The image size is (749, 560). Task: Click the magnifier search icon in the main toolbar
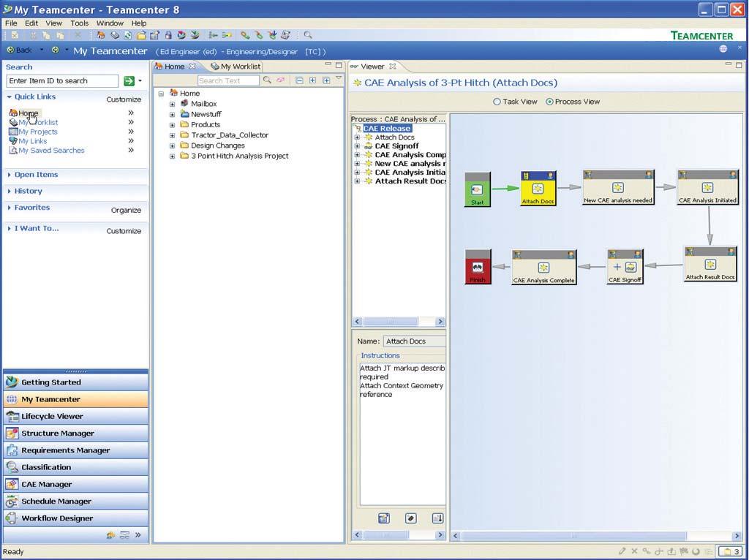click(308, 35)
